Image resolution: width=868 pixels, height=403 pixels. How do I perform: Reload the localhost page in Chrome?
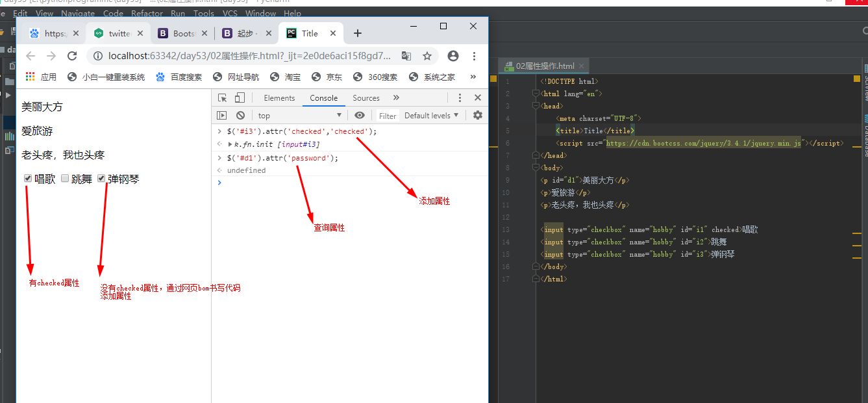[72, 56]
